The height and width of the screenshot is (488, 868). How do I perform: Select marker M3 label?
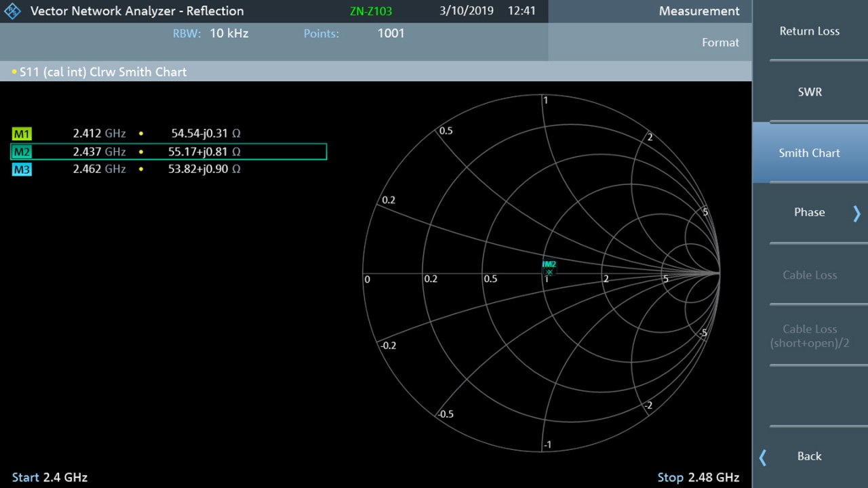pyautogui.click(x=22, y=169)
